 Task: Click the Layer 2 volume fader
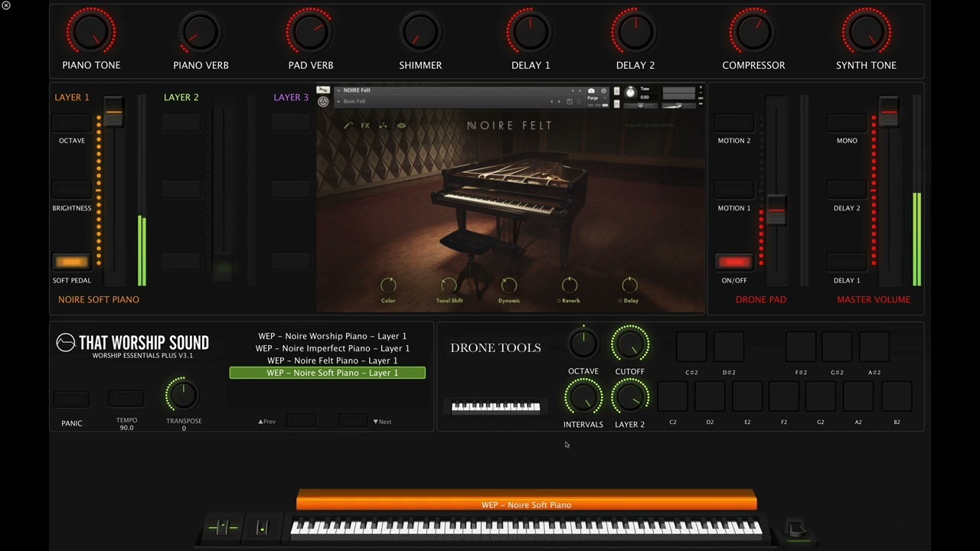[223, 268]
